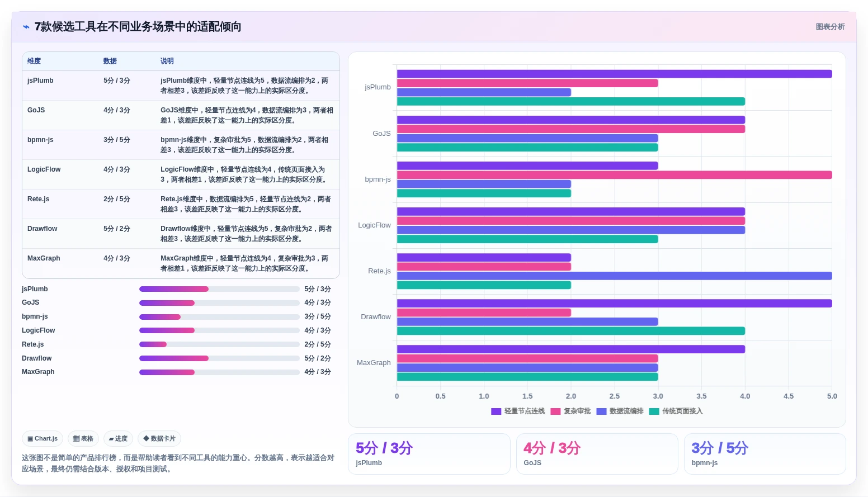The height and width of the screenshot is (497, 868).
Task: Click the GoJS progress bar
Action: (x=219, y=303)
